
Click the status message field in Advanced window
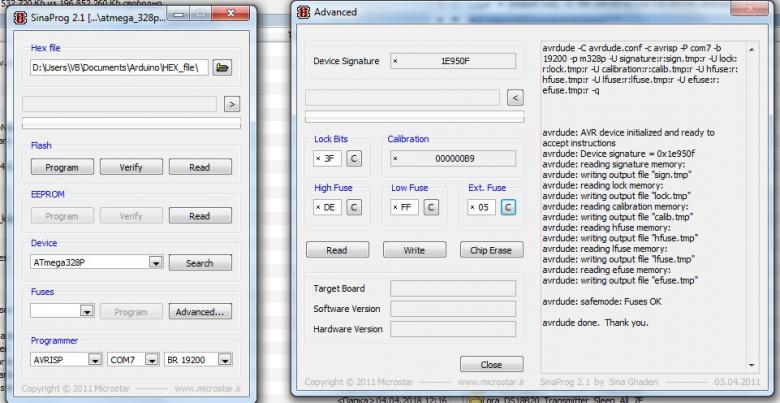pyautogui.click(x=402, y=98)
